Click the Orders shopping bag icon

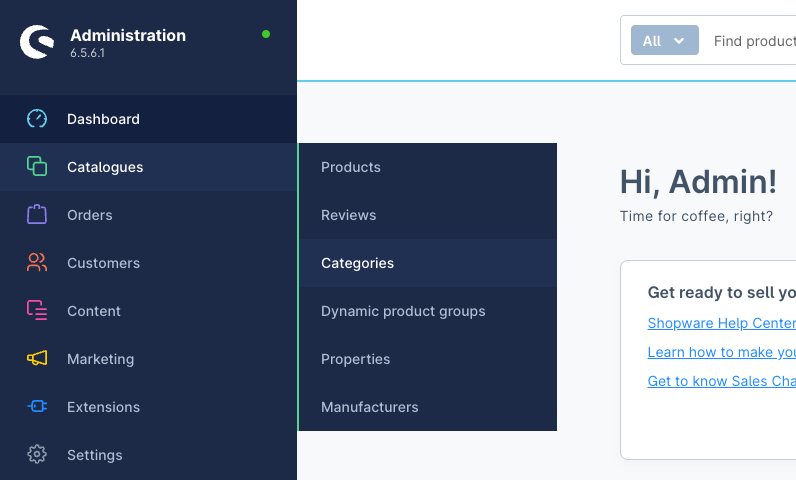37,215
